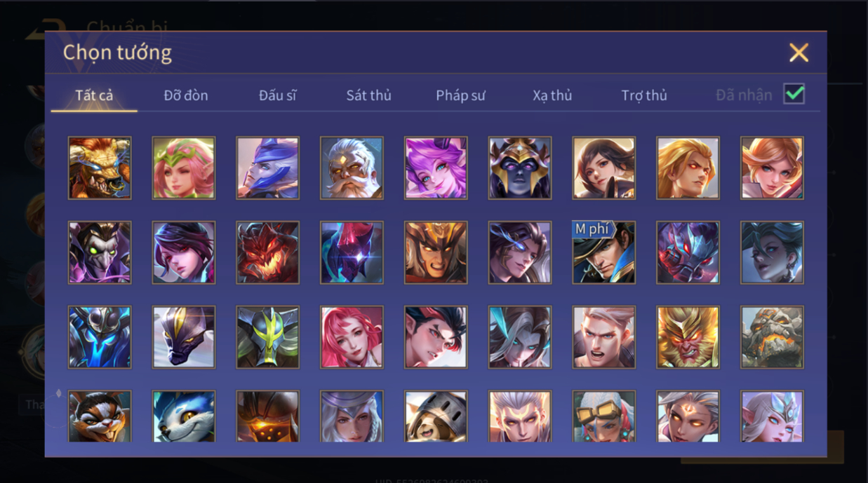Toggle the Đã nhận checkbox
The image size is (868, 483).
(794, 94)
